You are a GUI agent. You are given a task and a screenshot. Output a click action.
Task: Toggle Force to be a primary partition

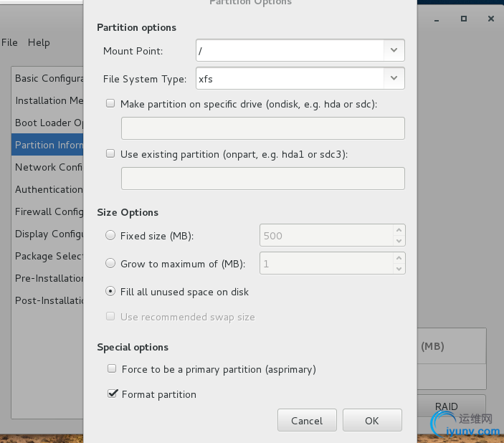pos(111,369)
